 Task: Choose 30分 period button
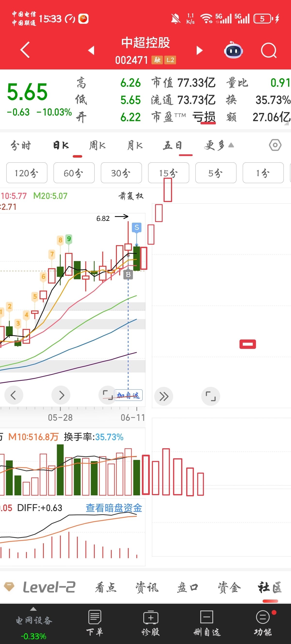(x=121, y=173)
